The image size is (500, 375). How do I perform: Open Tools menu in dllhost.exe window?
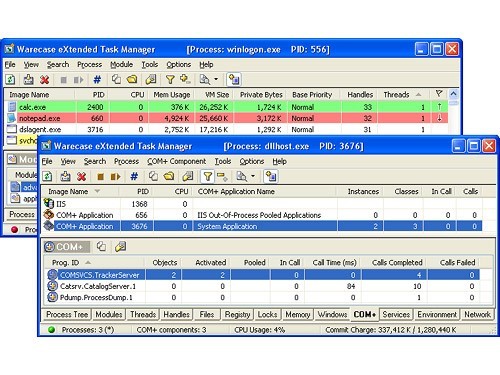pyautogui.click(x=223, y=161)
